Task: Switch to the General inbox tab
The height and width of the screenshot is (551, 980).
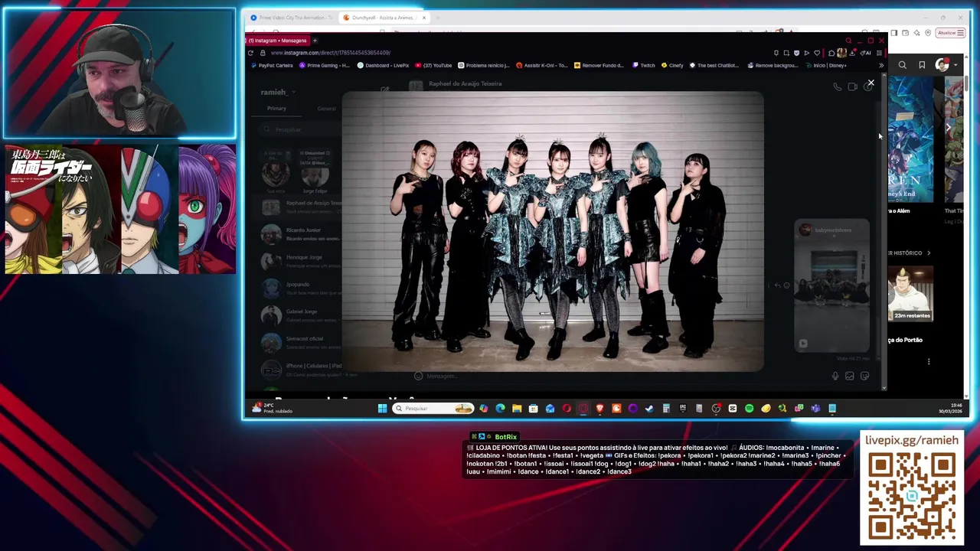Action: (326, 109)
